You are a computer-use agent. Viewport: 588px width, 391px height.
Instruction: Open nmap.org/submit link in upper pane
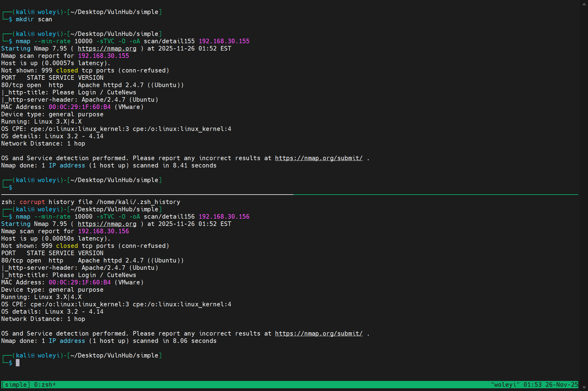point(319,158)
